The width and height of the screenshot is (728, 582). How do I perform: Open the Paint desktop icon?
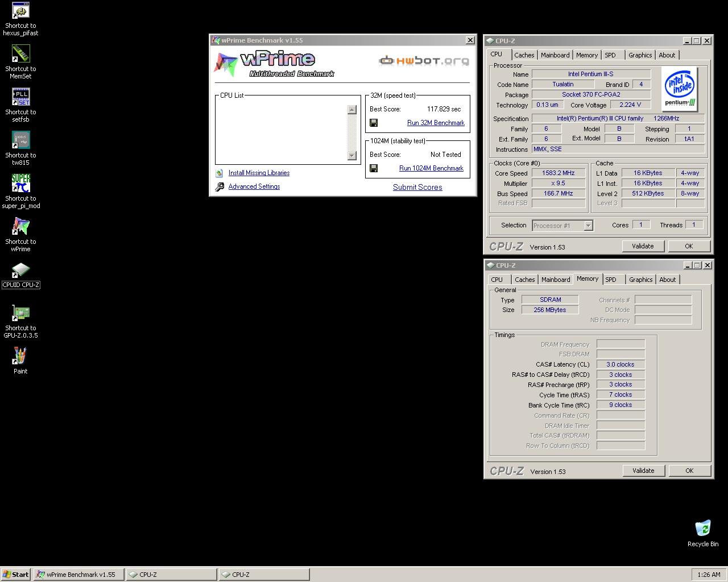point(20,361)
